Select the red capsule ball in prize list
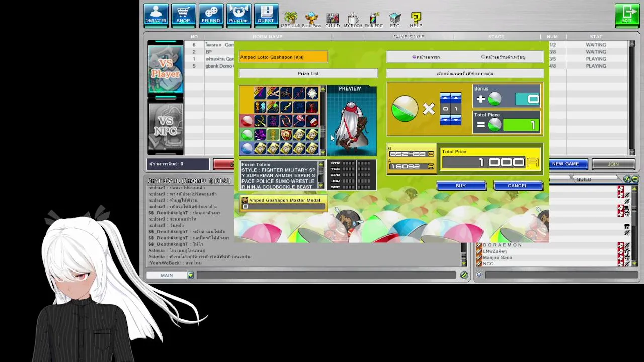The width and height of the screenshot is (644, 362). (247, 121)
